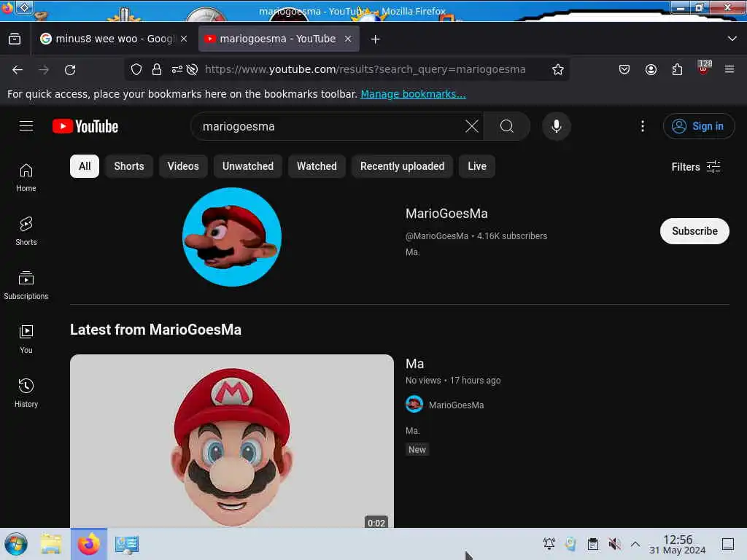Open the clipboard tray icon
Screen dimensions: 747x560
(593, 544)
